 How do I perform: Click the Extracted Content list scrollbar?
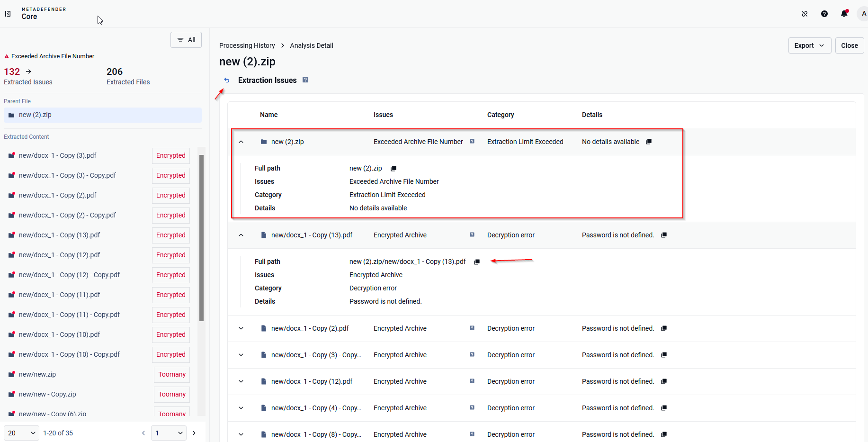202,238
